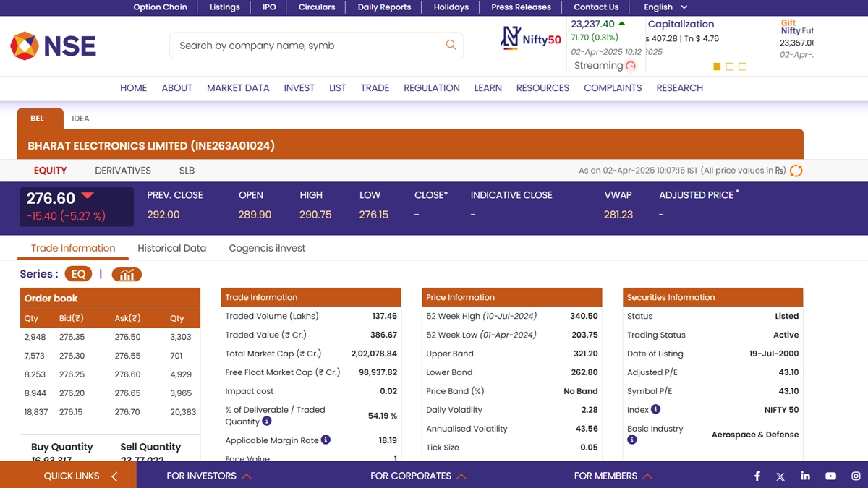Image resolution: width=868 pixels, height=488 pixels.
Task: Open NSE Facebook page icon
Action: click(x=757, y=476)
